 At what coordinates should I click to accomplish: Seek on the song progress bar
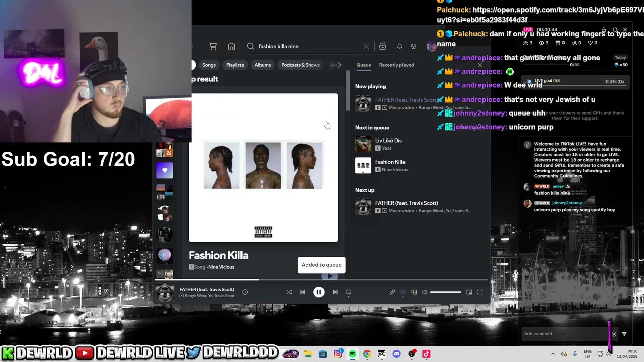point(321,280)
